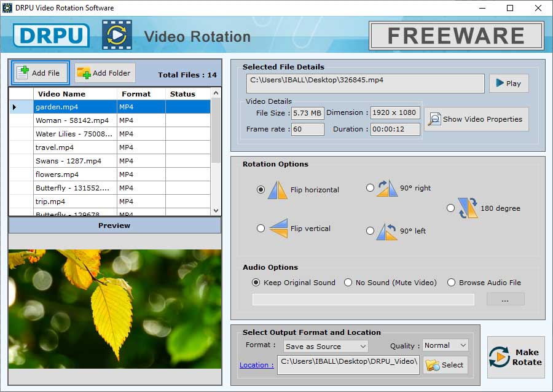
Task: Click Select to choose output folder
Action: pos(445,365)
